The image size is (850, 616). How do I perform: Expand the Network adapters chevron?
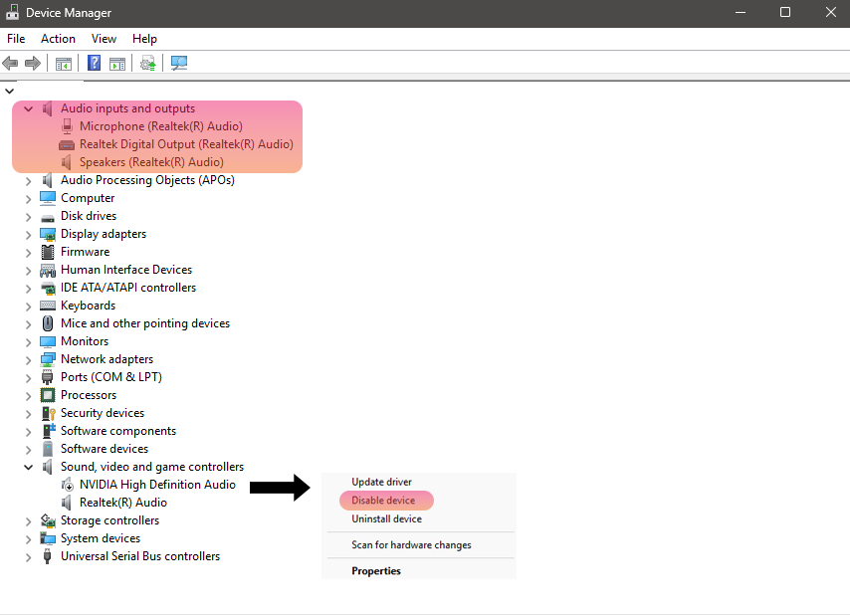pyautogui.click(x=28, y=359)
